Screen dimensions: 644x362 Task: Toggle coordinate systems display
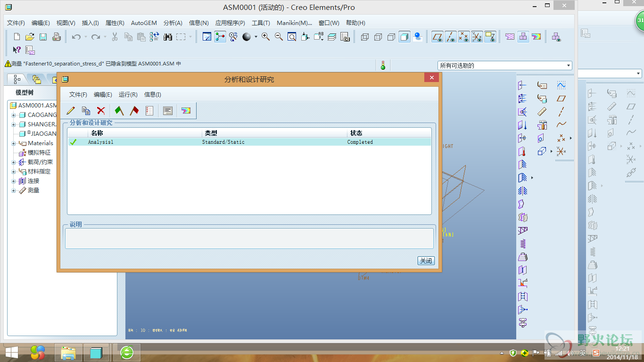477,37
